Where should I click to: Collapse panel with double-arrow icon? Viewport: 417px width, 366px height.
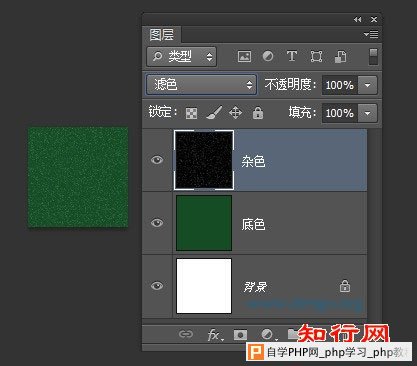click(357, 20)
